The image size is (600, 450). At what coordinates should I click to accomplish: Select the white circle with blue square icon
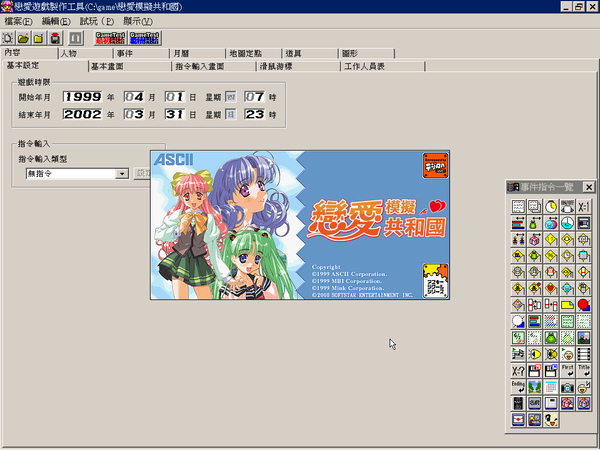tap(518, 321)
